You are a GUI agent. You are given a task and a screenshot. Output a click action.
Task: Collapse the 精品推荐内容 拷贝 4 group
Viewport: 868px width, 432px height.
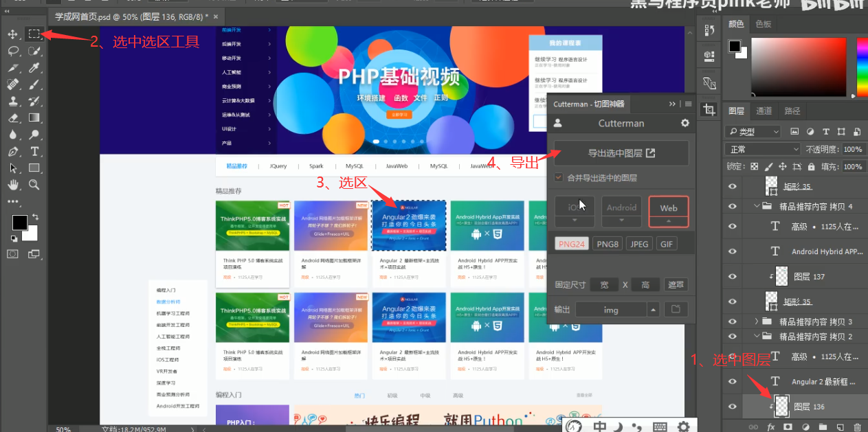point(757,205)
